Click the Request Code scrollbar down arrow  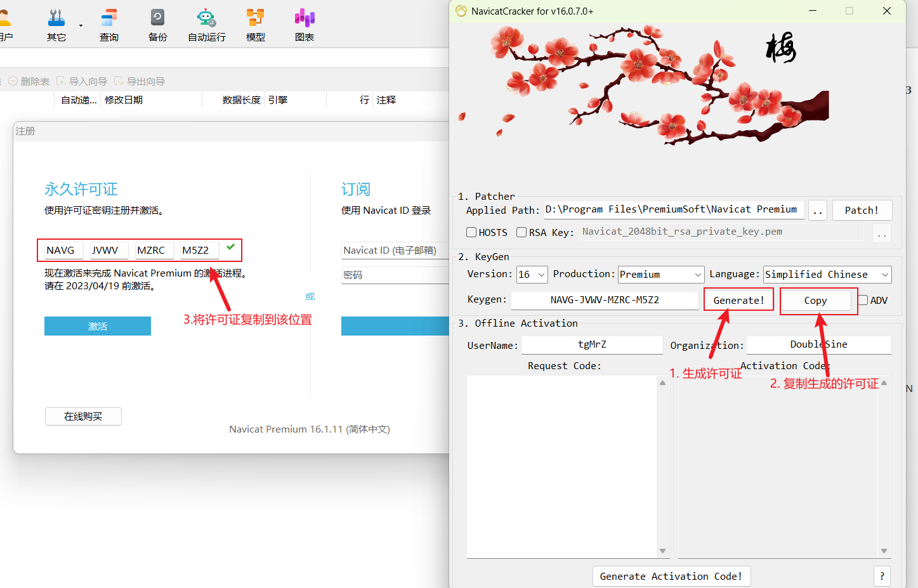click(662, 551)
